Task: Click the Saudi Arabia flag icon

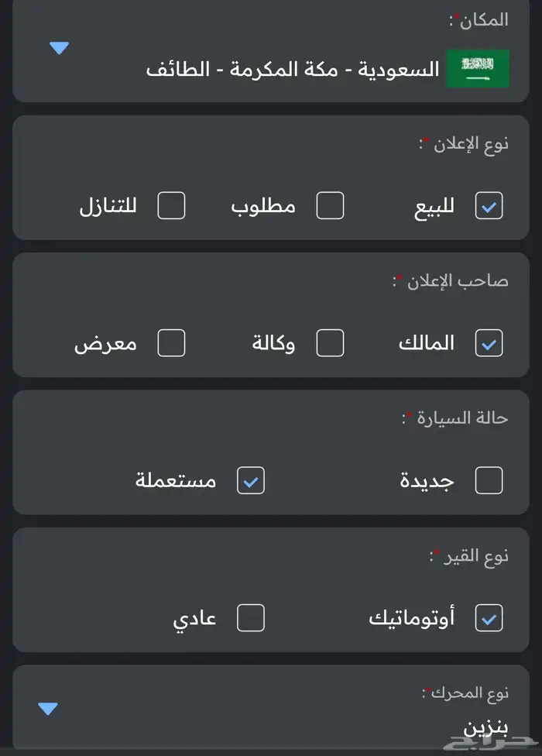Action: (x=477, y=68)
